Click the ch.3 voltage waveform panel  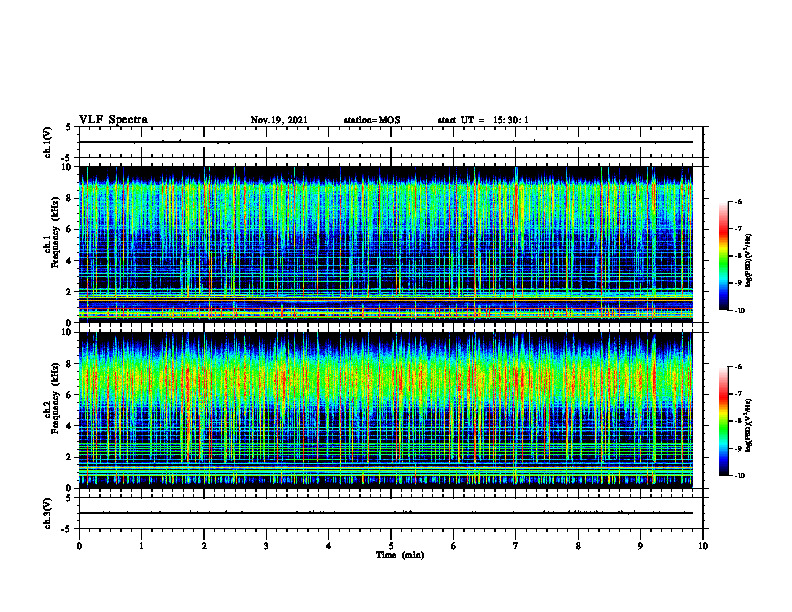click(x=391, y=513)
